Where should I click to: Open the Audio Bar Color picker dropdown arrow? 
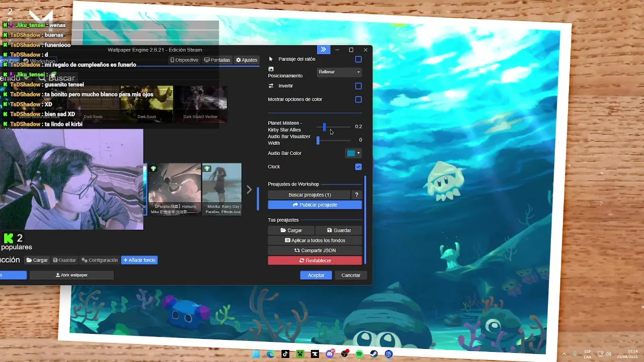(358, 153)
